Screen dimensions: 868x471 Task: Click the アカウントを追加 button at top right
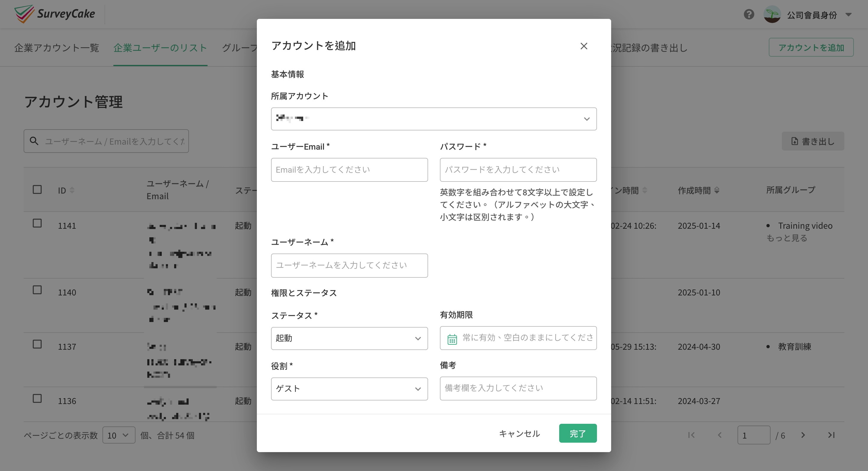[811, 48]
